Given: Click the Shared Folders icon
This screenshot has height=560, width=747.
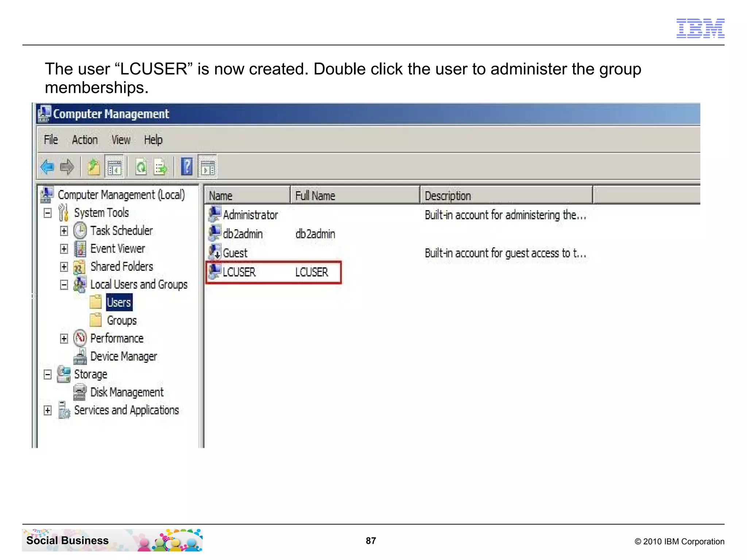Looking at the screenshot, I should [x=80, y=267].
